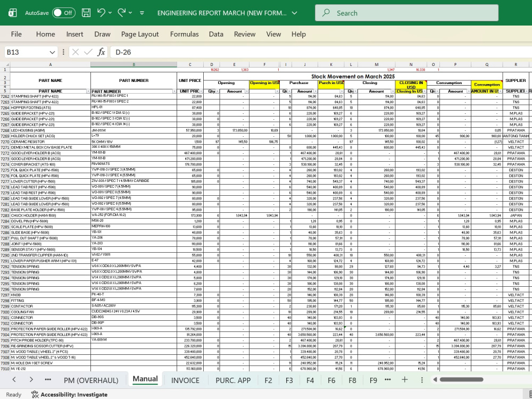Viewport: 532px width, 399px height.
Task: Click the Undo arrow icon
Action: click(x=101, y=13)
